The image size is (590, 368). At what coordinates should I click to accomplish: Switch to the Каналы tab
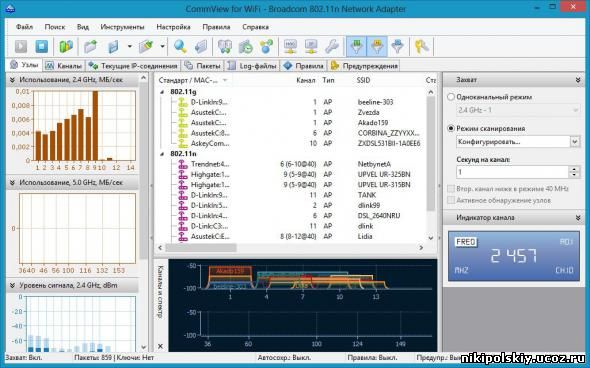coord(64,66)
